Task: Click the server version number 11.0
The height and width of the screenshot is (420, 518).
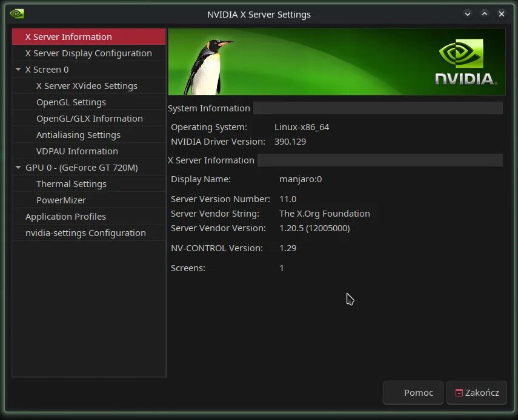Action: tap(288, 199)
